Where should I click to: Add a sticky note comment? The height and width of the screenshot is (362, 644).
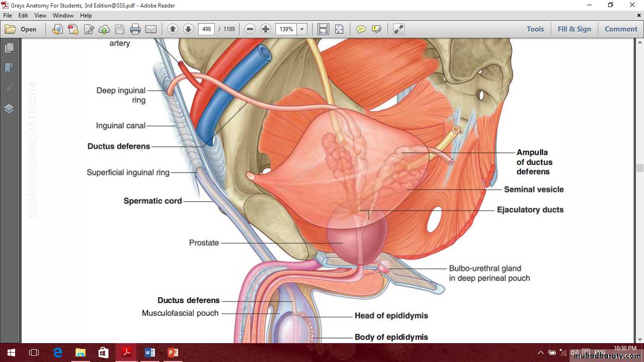point(361,29)
